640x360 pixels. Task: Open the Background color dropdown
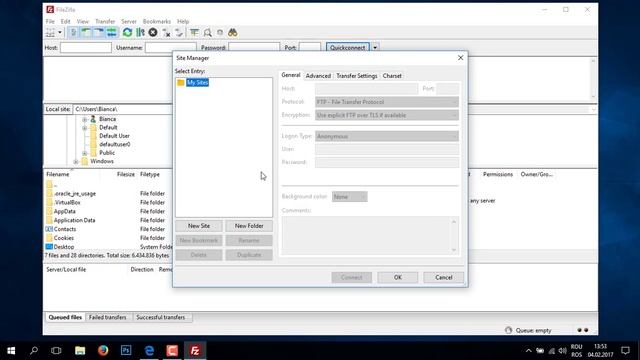pyautogui.click(x=349, y=197)
